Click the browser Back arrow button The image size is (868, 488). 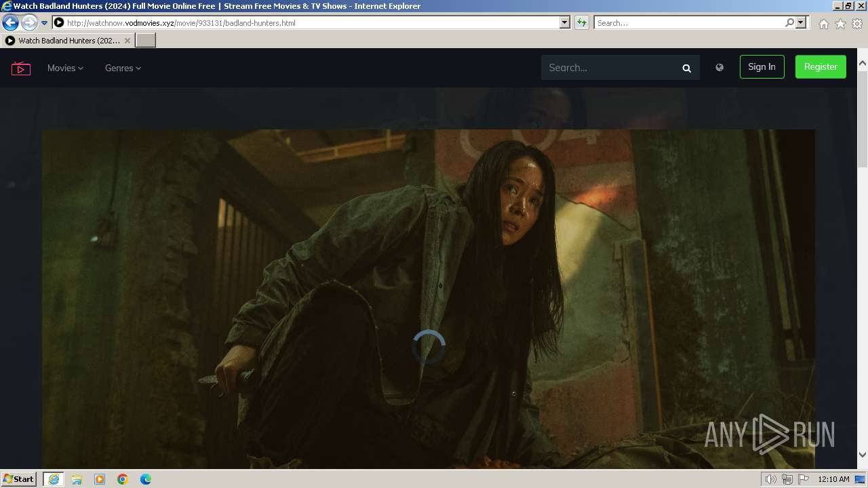(10, 22)
